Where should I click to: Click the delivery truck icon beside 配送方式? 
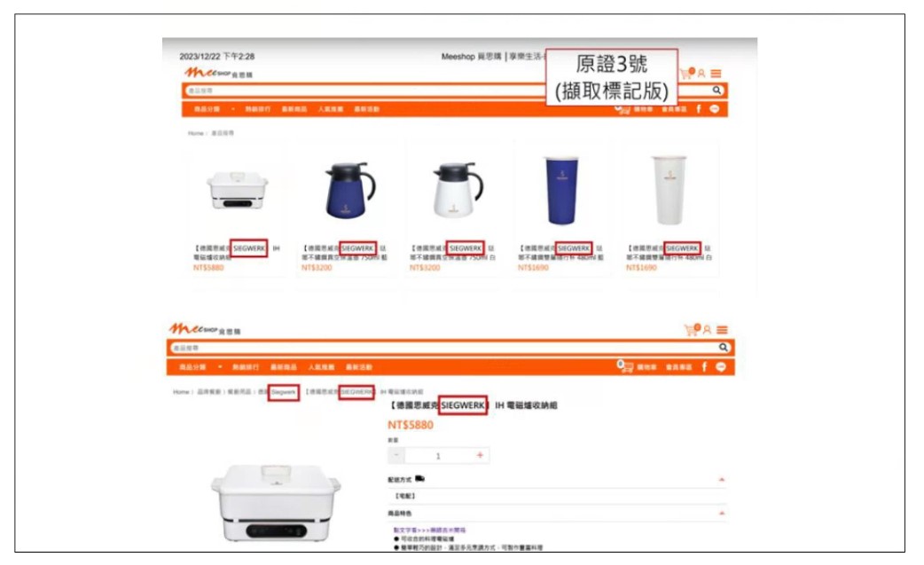pos(419,478)
